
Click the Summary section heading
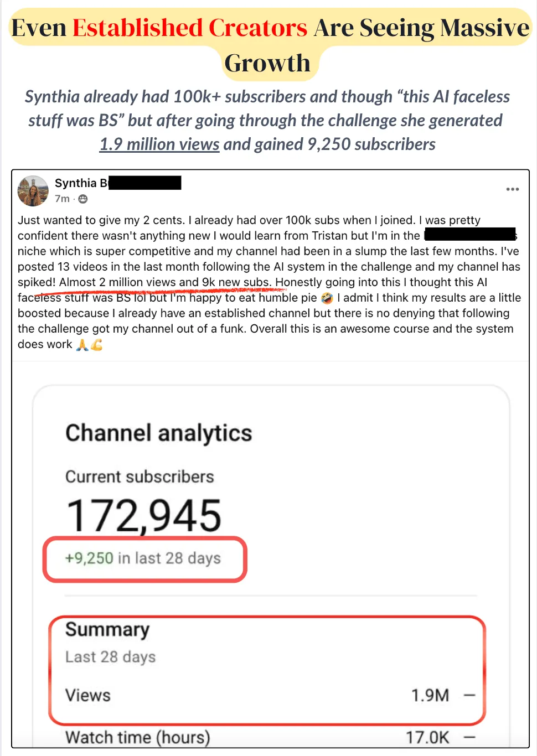click(107, 629)
